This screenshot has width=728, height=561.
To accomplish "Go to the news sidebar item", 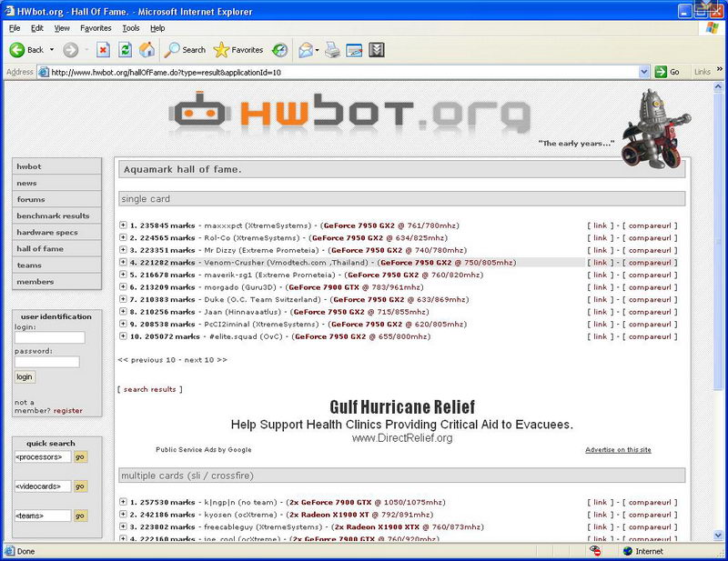I will pyautogui.click(x=56, y=183).
